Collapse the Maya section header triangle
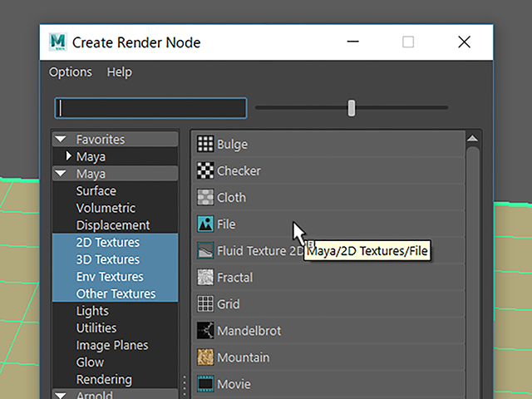 pos(61,174)
